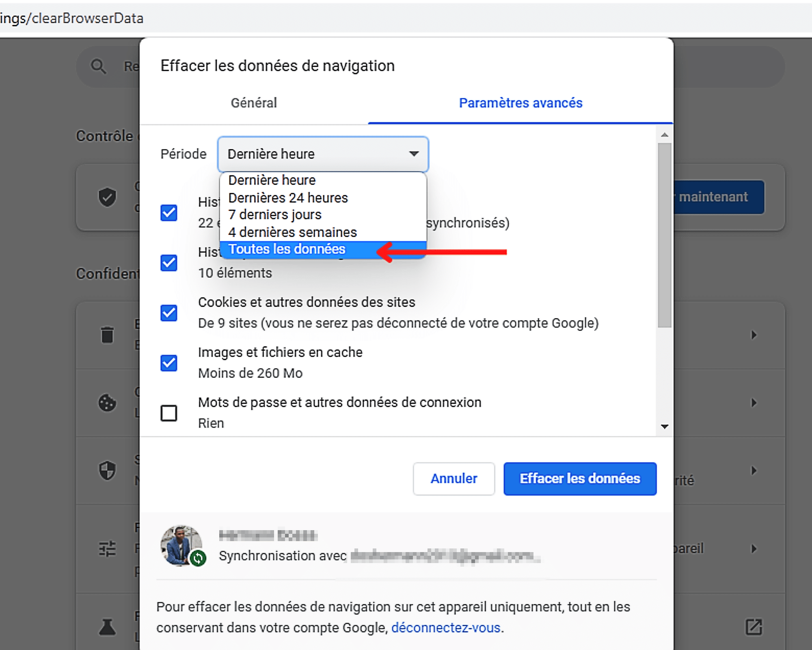This screenshot has height=650, width=812.
Task: Click the user profile avatar picture
Action: (181, 545)
